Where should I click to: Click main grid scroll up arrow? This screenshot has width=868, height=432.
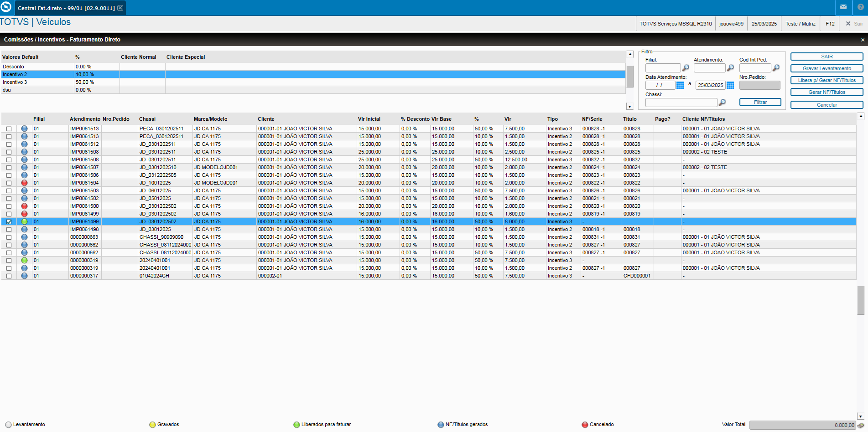pos(861,116)
